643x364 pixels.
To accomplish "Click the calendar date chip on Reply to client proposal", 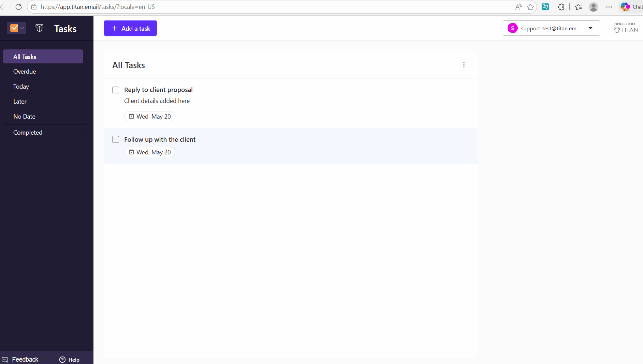I will pos(150,116).
